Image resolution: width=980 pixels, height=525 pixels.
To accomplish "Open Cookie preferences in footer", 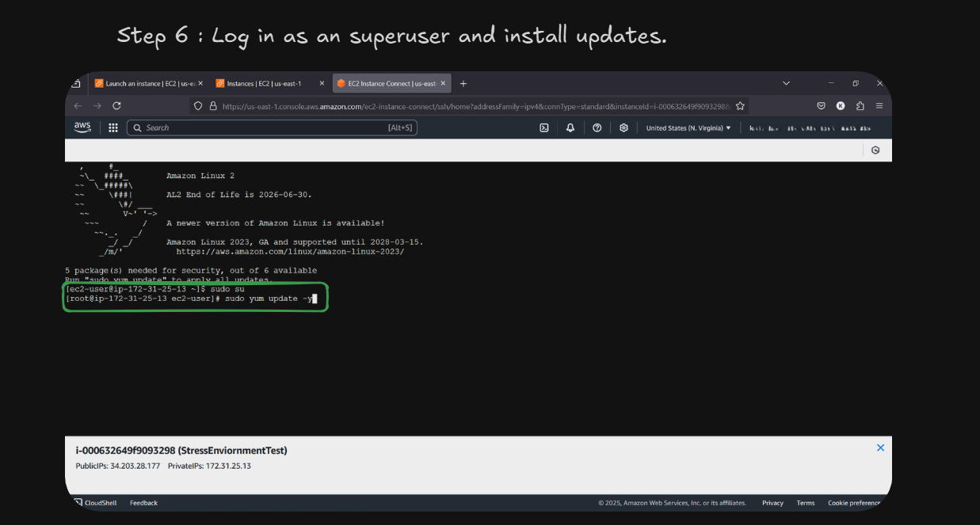I will (x=854, y=503).
